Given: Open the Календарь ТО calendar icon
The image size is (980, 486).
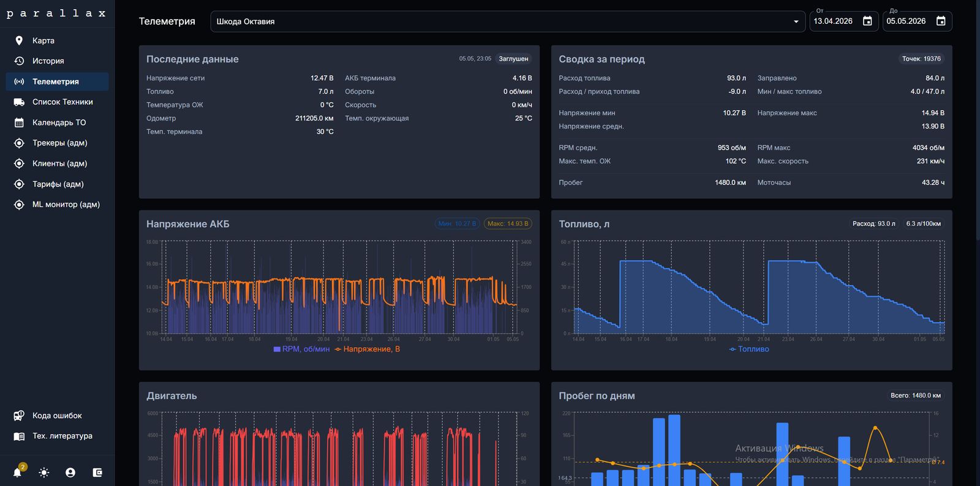Looking at the screenshot, I should click(19, 122).
